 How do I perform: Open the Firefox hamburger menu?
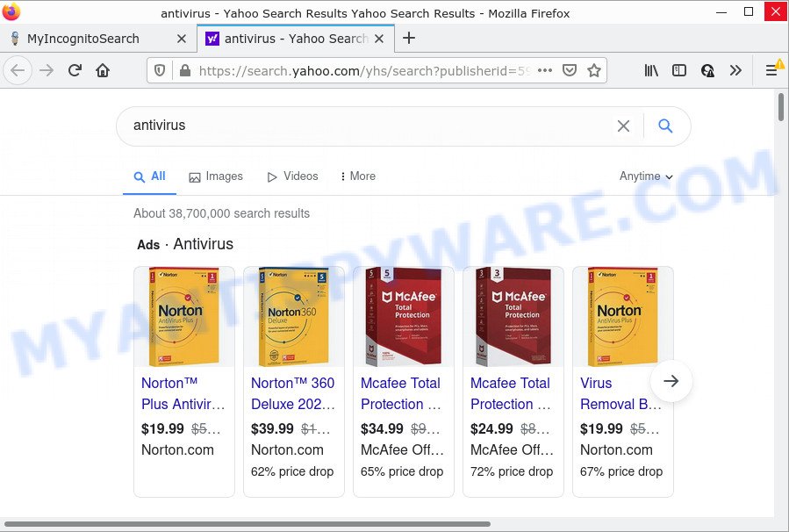[x=771, y=70]
